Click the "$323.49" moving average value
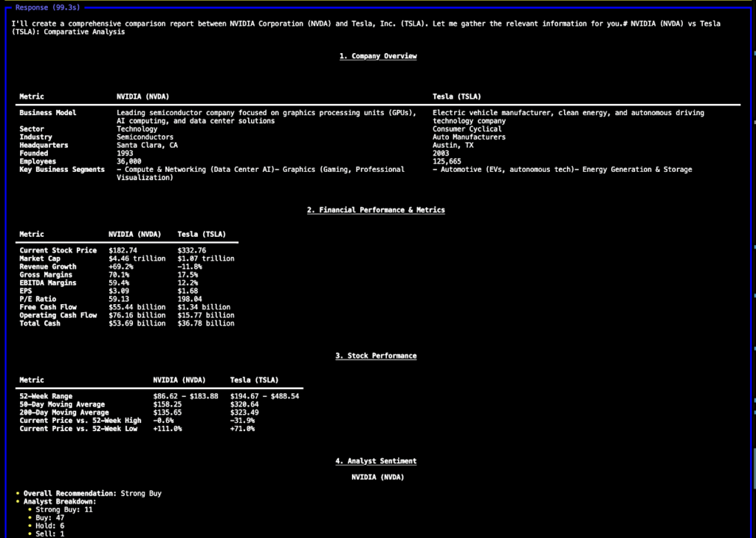Viewport: 756px width, 538px height. [x=244, y=413]
